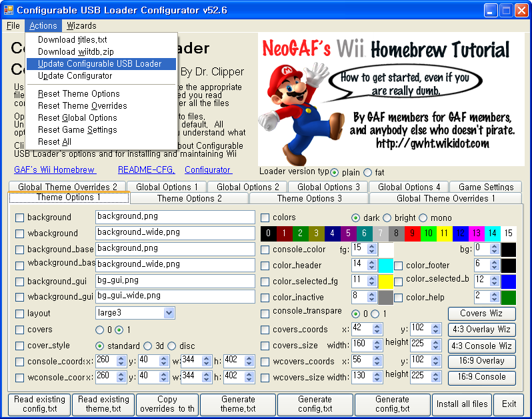532x419 pixels.
Task: Check the console_color checkbox
Action: pos(265,250)
